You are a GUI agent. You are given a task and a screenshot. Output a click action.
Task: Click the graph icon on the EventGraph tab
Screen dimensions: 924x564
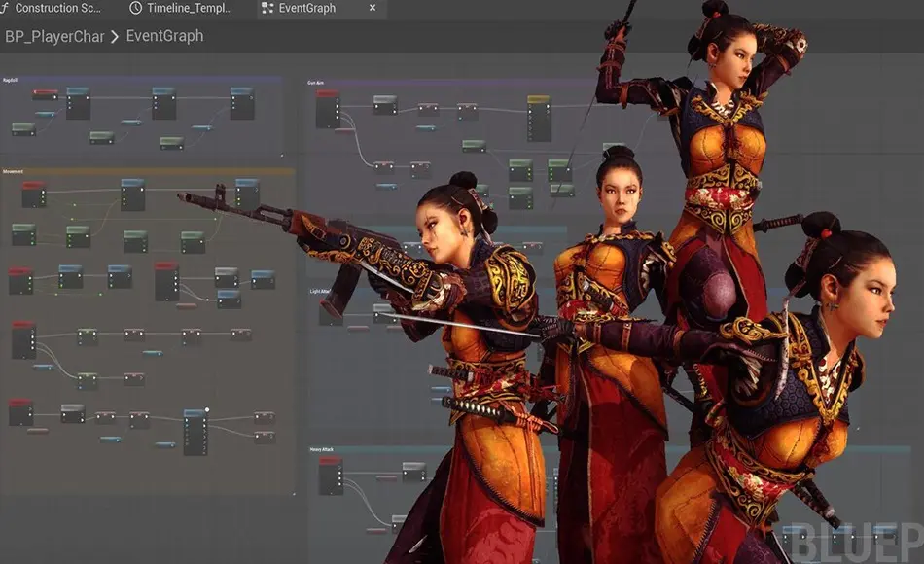click(x=266, y=8)
